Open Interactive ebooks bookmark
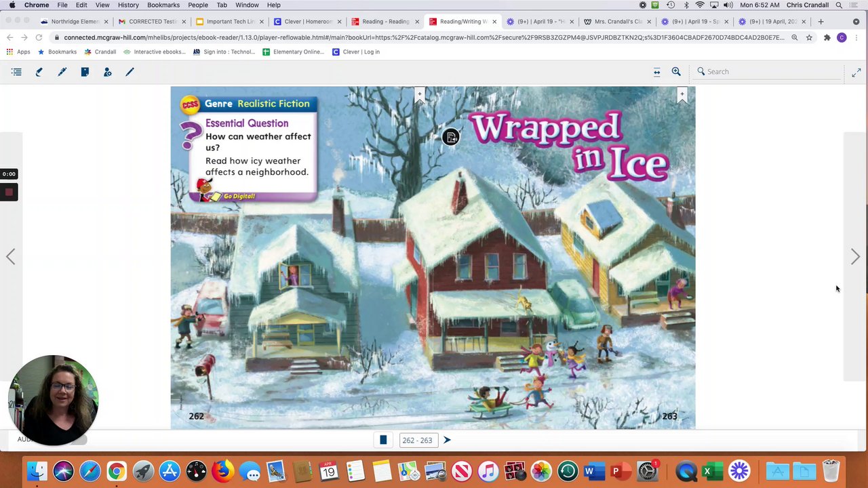868x488 pixels. (154, 52)
